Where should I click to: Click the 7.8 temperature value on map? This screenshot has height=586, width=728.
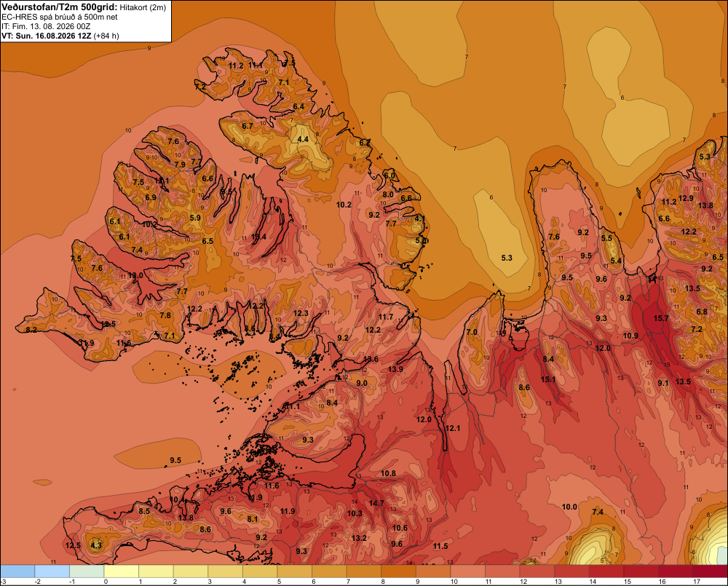pyautogui.click(x=165, y=315)
